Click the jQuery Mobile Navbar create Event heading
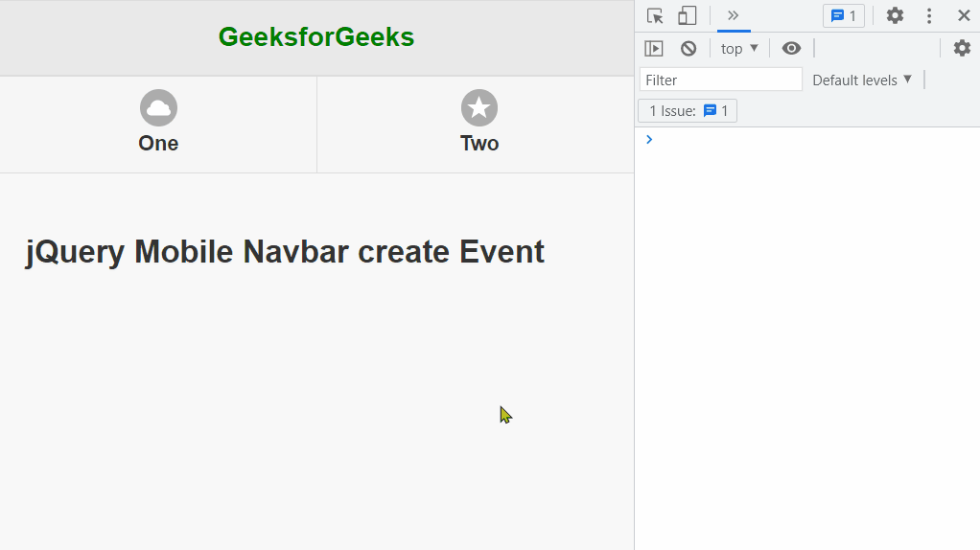Image resolution: width=980 pixels, height=550 pixels. pos(285,252)
